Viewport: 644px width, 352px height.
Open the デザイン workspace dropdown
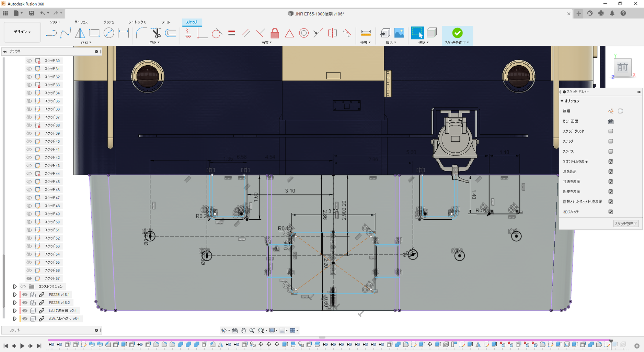point(22,32)
